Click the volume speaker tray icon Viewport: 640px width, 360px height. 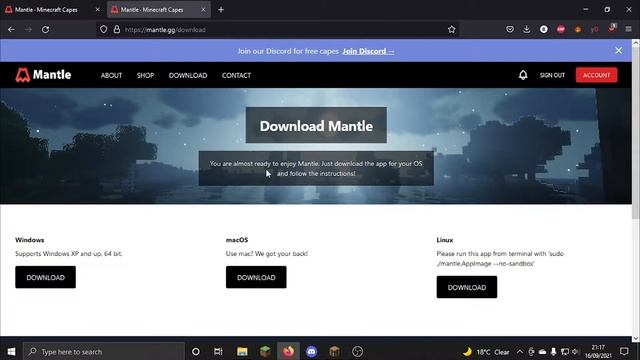[x=576, y=351]
